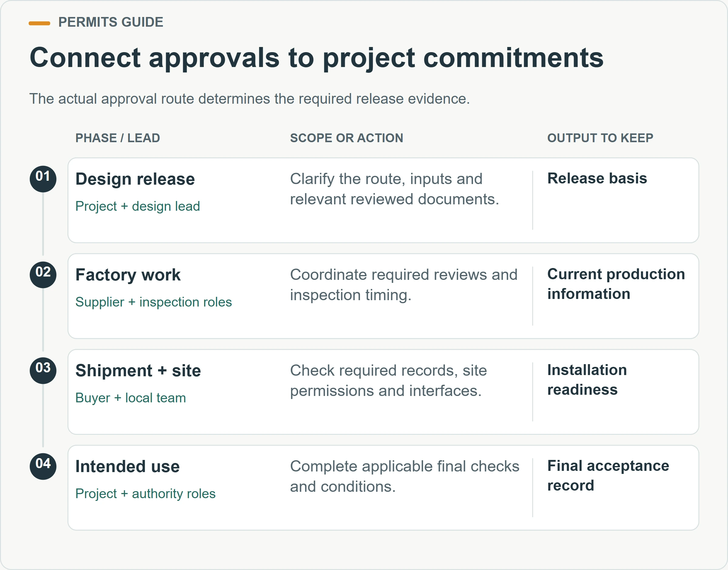
Task: Select the 'Shipment + site' phase title
Action: (138, 371)
